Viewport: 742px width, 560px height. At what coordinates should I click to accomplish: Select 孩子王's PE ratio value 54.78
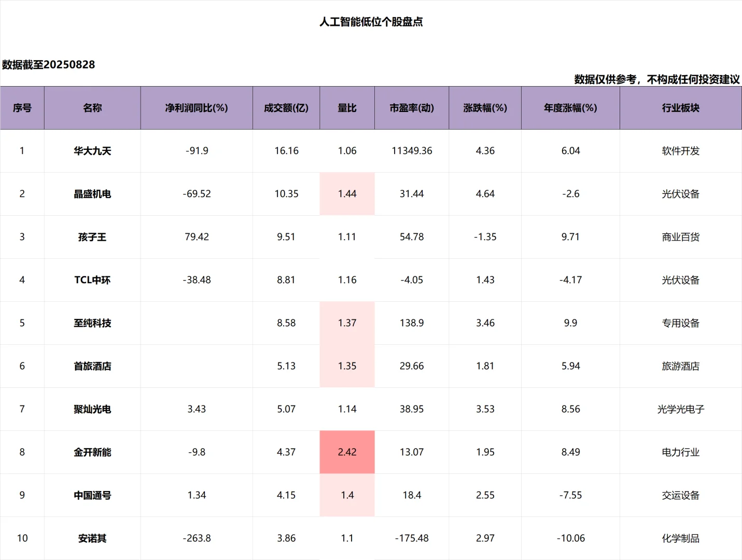point(412,236)
